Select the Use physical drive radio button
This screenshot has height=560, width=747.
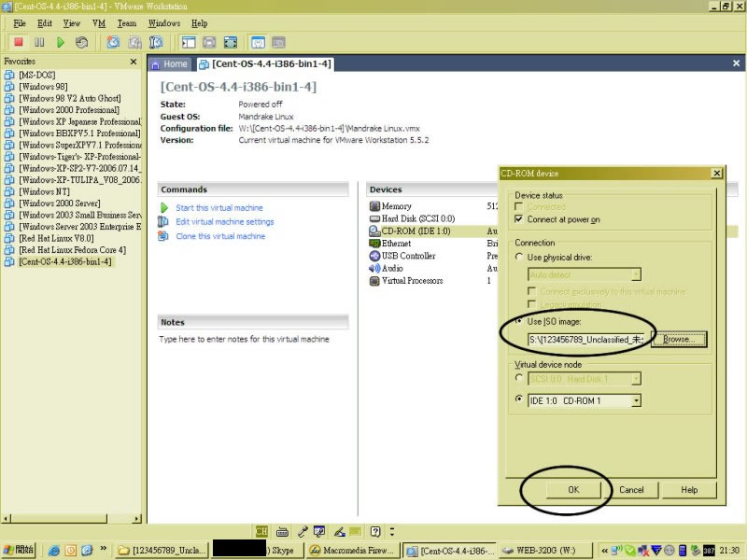point(519,257)
